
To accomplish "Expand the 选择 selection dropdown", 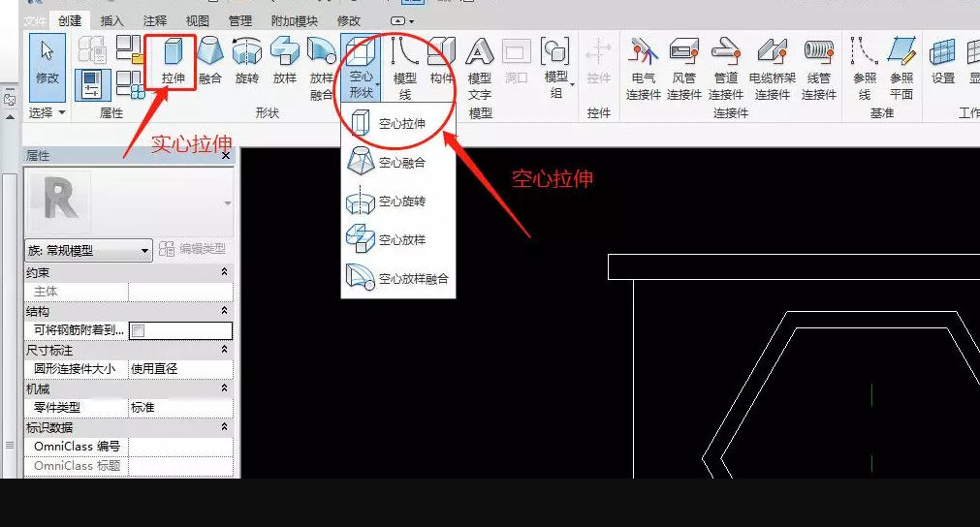I will [47, 113].
